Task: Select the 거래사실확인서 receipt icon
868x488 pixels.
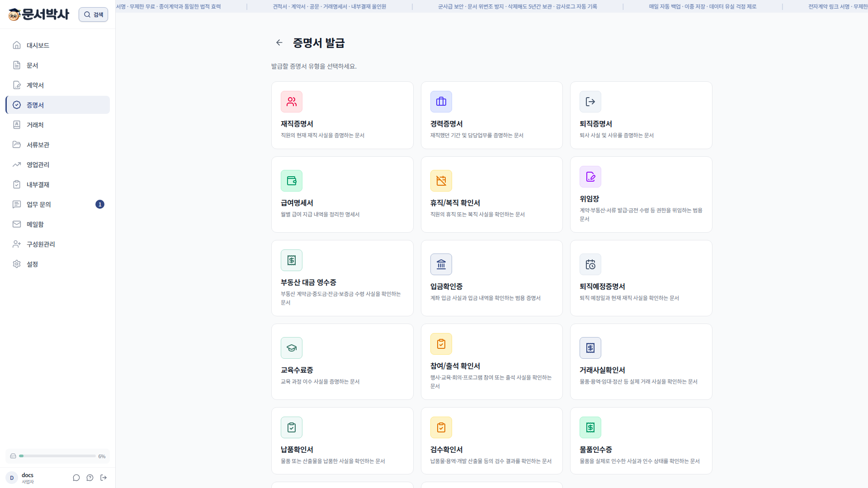Action: click(590, 348)
